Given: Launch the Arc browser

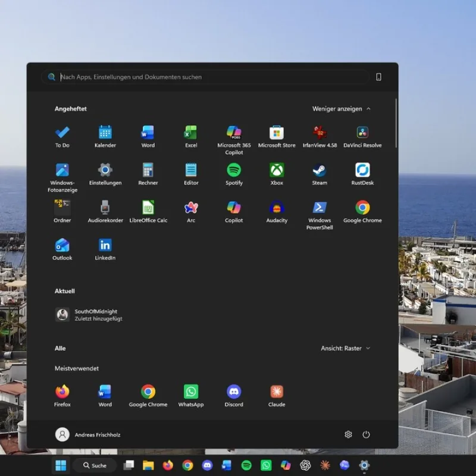Looking at the screenshot, I should pos(191,212).
